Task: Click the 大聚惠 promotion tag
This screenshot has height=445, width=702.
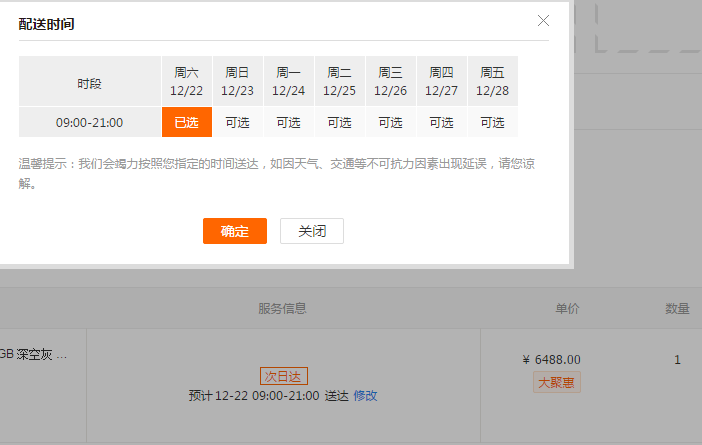Action: pos(556,382)
